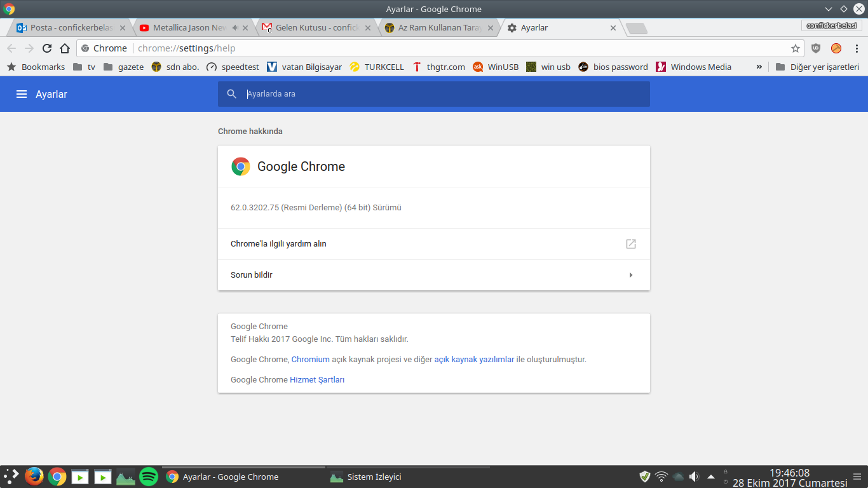Open the volume tray icon

(694, 477)
